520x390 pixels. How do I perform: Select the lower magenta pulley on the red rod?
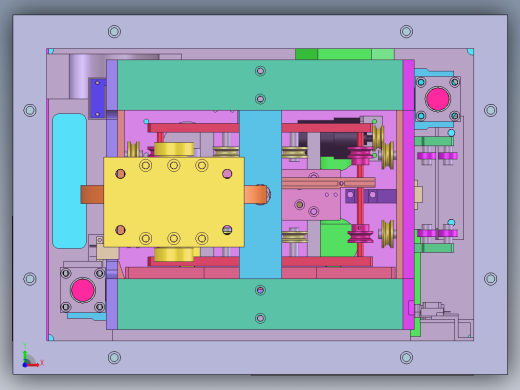[x=360, y=233]
